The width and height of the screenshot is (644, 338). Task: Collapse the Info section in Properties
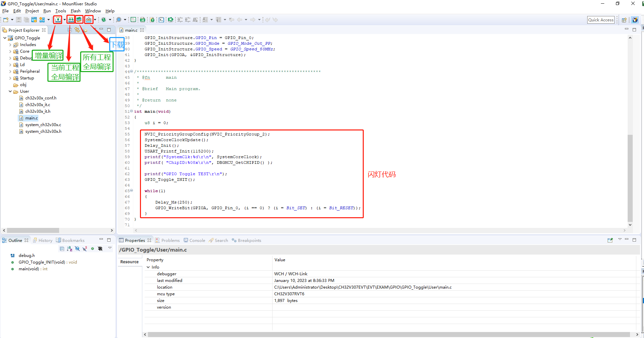148,267
